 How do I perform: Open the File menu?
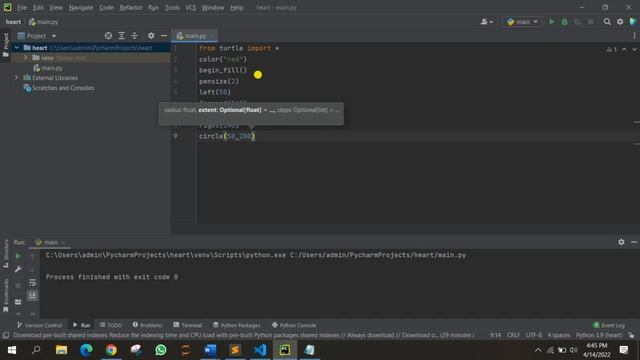(22, 7)
